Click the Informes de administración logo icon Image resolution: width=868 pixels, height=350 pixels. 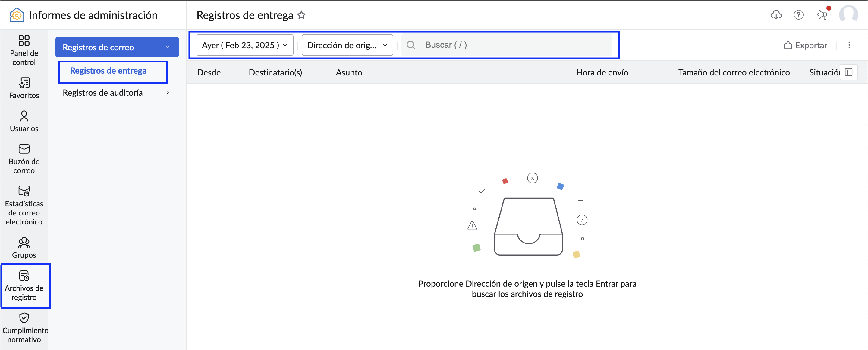pyautogui.click(x=17, y=15)
